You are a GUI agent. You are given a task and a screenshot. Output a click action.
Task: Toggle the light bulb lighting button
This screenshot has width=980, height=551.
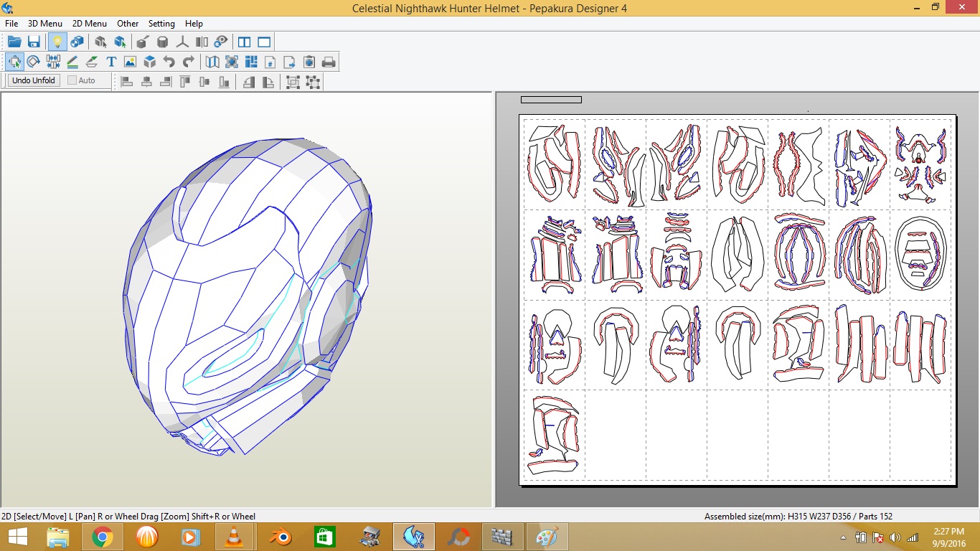pyautogui.click(x=57, y=42)
